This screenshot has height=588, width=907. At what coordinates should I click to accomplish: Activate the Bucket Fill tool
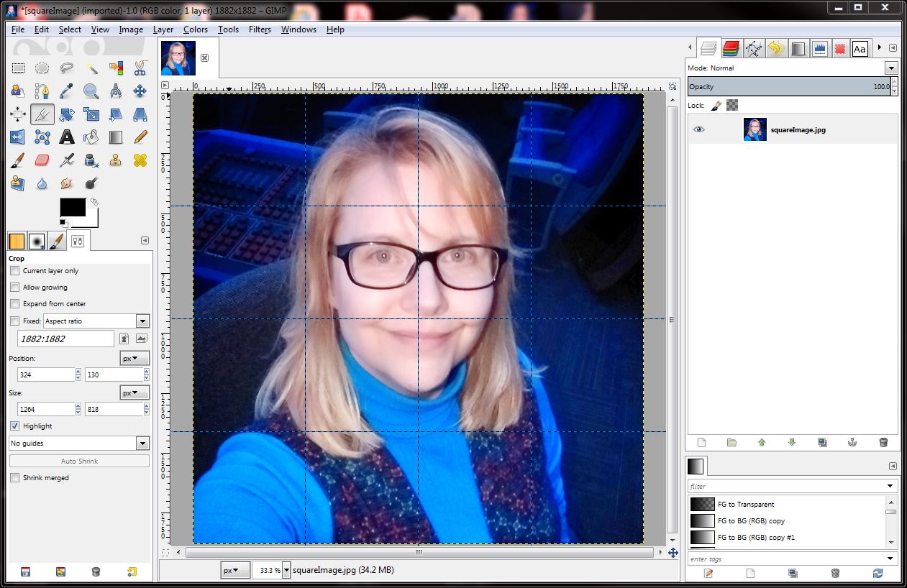pyautogui.click(x=91, y=137)
